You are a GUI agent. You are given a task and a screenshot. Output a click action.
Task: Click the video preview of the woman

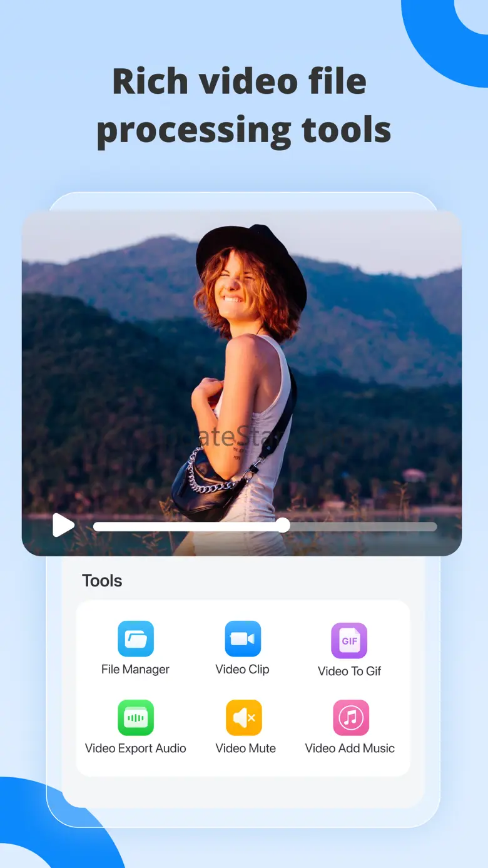tap(241, 383)
